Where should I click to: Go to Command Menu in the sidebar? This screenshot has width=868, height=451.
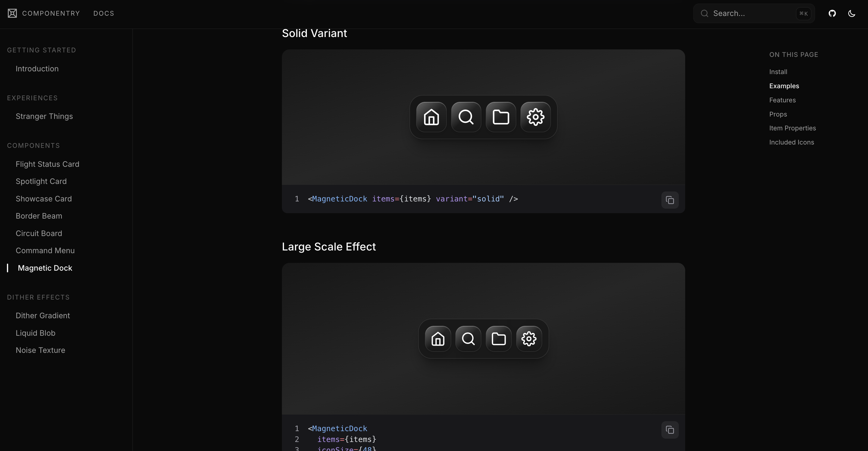[x=45, y=250]
